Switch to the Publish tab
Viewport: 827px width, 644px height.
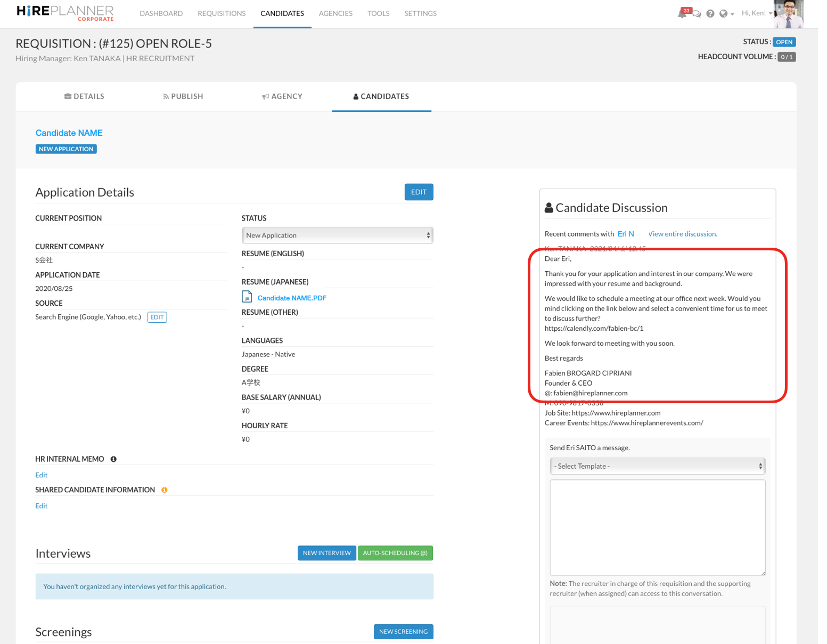183,96
